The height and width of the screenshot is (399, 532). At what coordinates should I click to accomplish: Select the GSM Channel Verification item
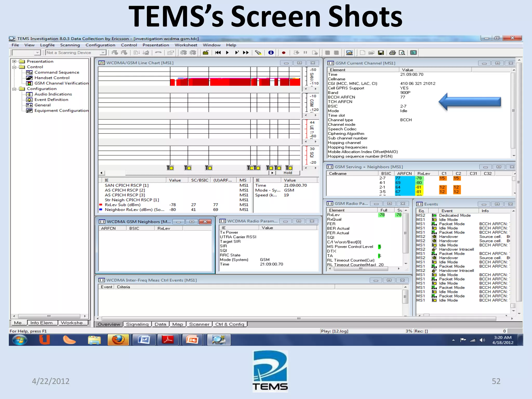(x=61, y=83)
